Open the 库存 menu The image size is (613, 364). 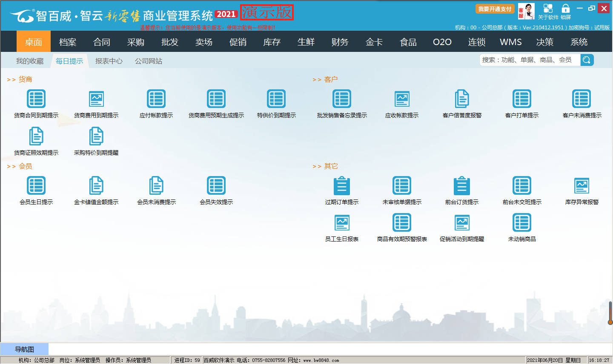272,42
